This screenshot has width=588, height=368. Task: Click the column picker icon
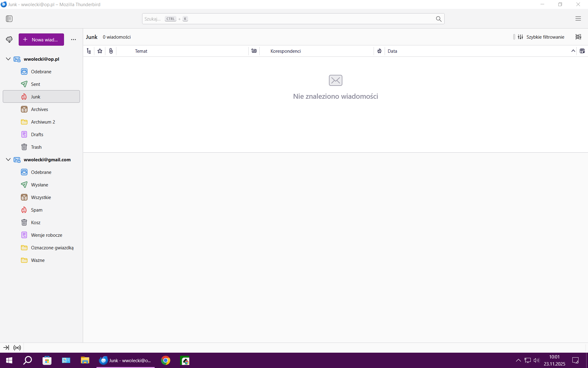pyautogui.click(x=582, y=51)
